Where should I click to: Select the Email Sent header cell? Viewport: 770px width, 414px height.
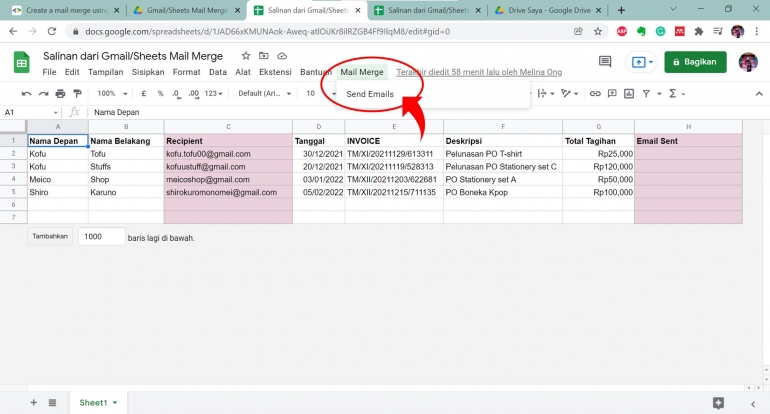click(688, 141)
